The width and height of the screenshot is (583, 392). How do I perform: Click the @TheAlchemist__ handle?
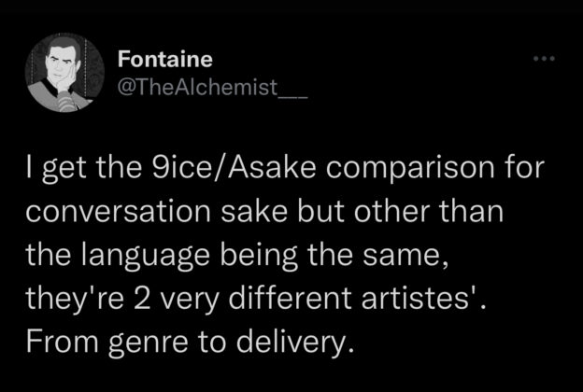tap(212, 88)
